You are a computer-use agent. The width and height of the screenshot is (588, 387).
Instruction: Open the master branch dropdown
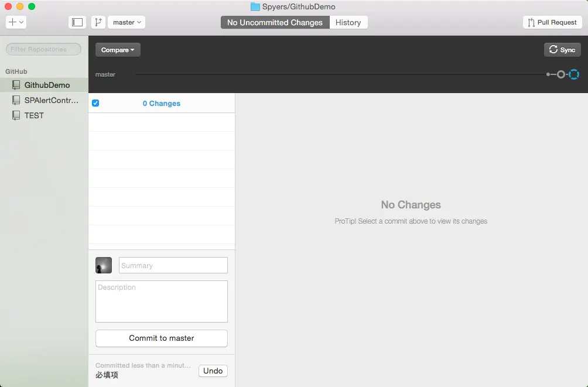coord(127,22)
